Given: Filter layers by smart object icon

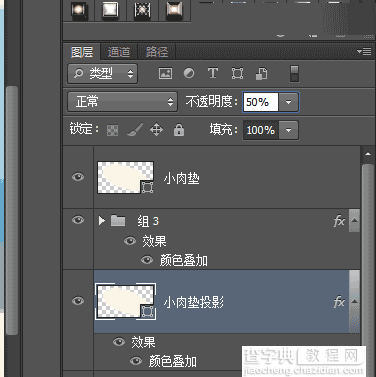Looking at the screenshot, I should (x=262, y=73).
